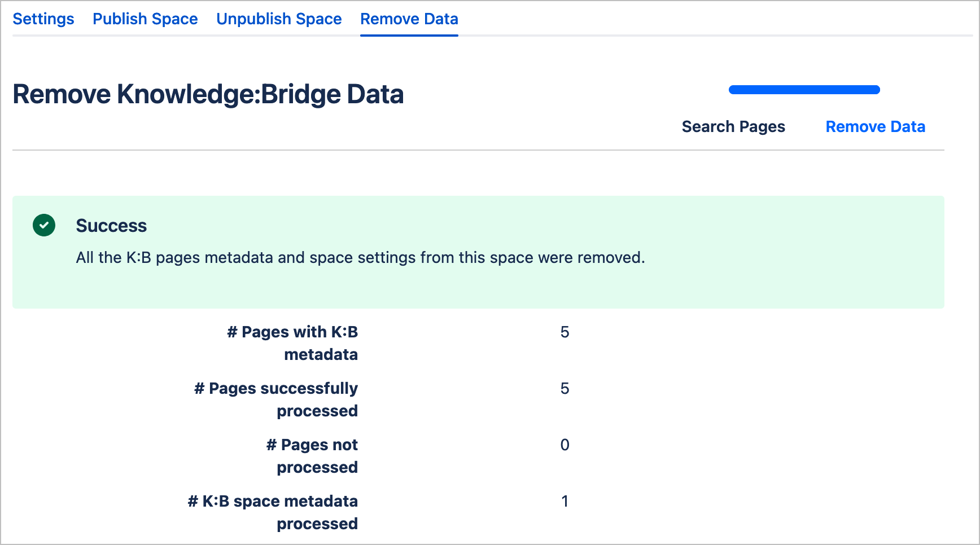Click the message about removed K:B pages metadata
Viewport: 980px width, 545px height.
point(360,258)
